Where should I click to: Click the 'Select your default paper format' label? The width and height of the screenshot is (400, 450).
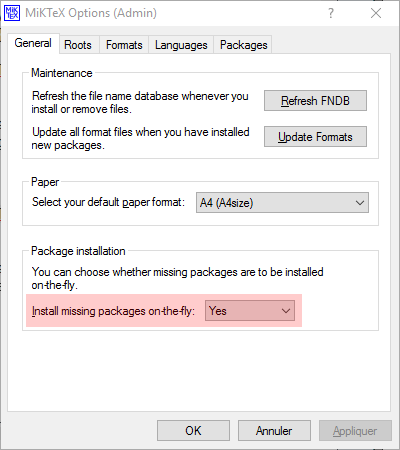pos(108,202)
